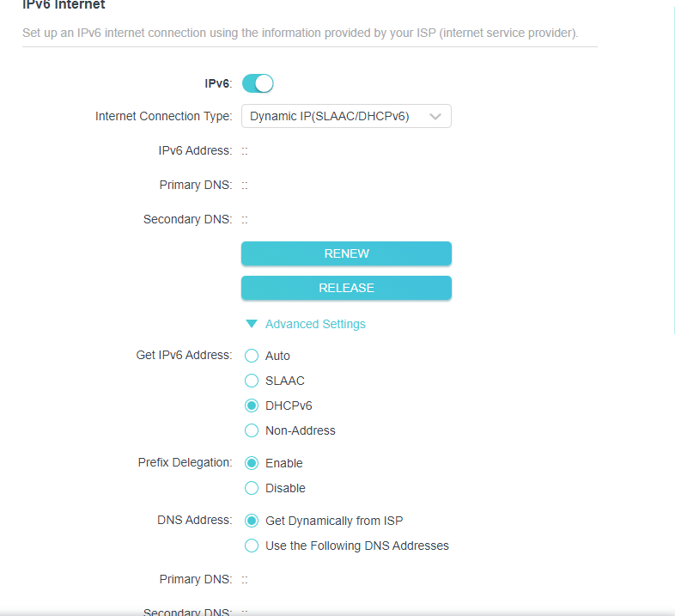Disable Prefix Delegation
The width and height of the screenshot is (675, 616).
[x=252, y=488]
